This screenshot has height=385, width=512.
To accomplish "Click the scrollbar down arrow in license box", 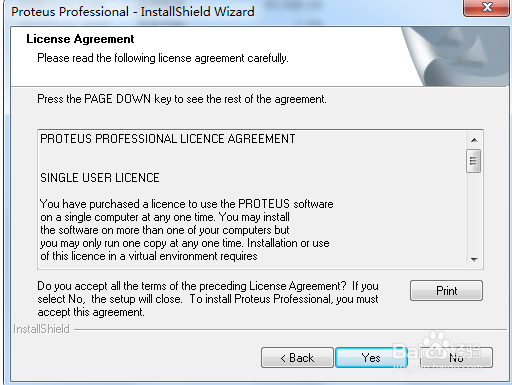I will (x=474, y=259).
